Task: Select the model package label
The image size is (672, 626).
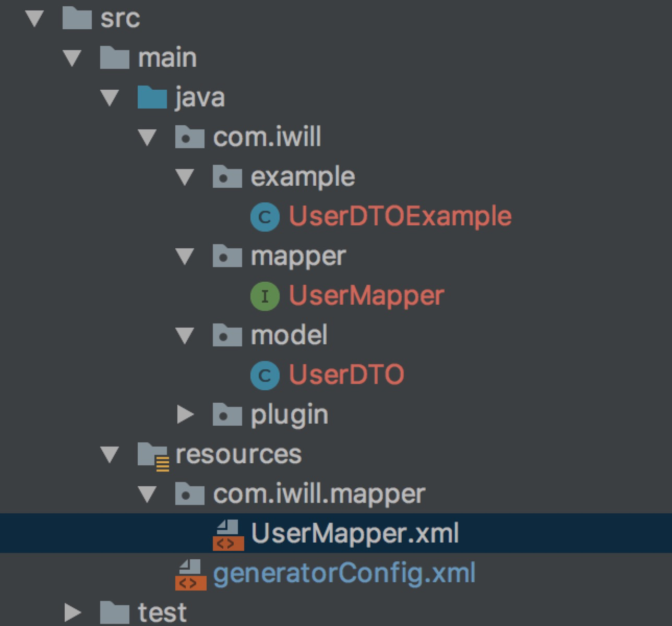Action: (289, 335)
